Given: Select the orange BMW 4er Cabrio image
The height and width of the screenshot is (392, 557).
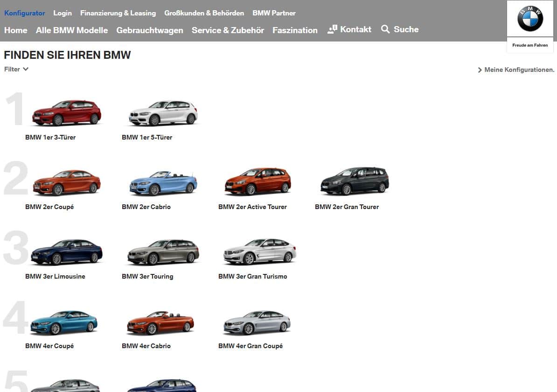Looking at the screenshot, I should [160, 322].
